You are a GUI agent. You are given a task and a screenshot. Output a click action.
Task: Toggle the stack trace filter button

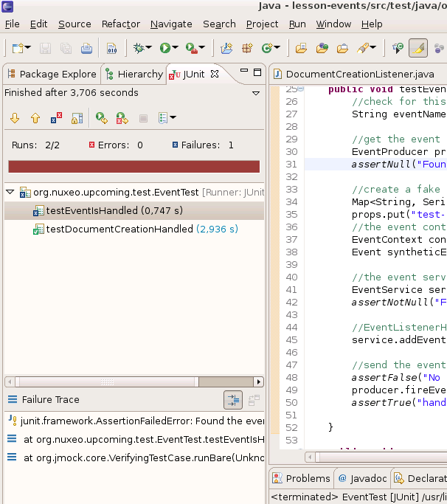[x=232, y=400]
